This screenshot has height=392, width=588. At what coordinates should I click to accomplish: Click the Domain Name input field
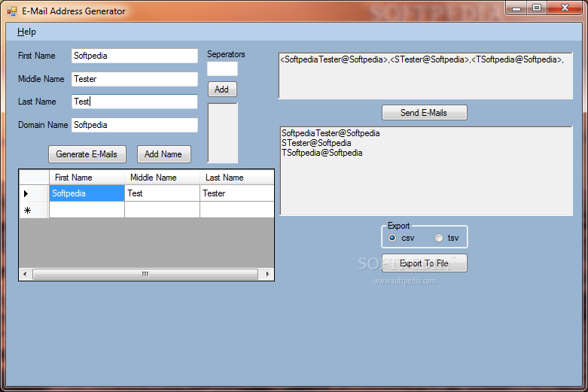(x=135, y=125)
